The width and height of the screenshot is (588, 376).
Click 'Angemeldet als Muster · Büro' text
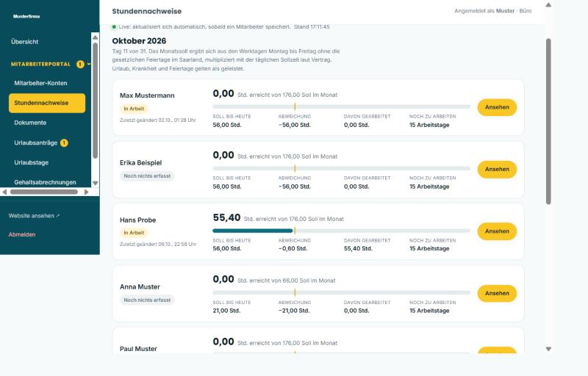tap(492, 11)
